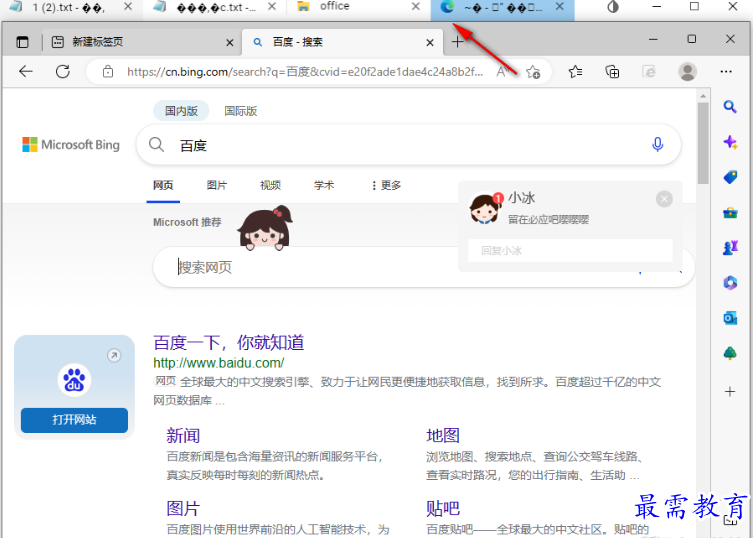The height and width of the screenshot is (538, 756).
Task: Switch to the 百度 - 搜索 tab
Action: [342, 42]
